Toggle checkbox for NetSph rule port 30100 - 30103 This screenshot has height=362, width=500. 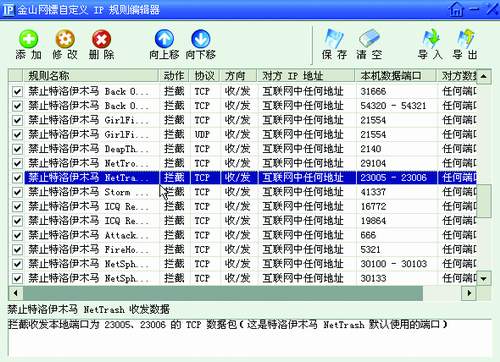[17, 264]
